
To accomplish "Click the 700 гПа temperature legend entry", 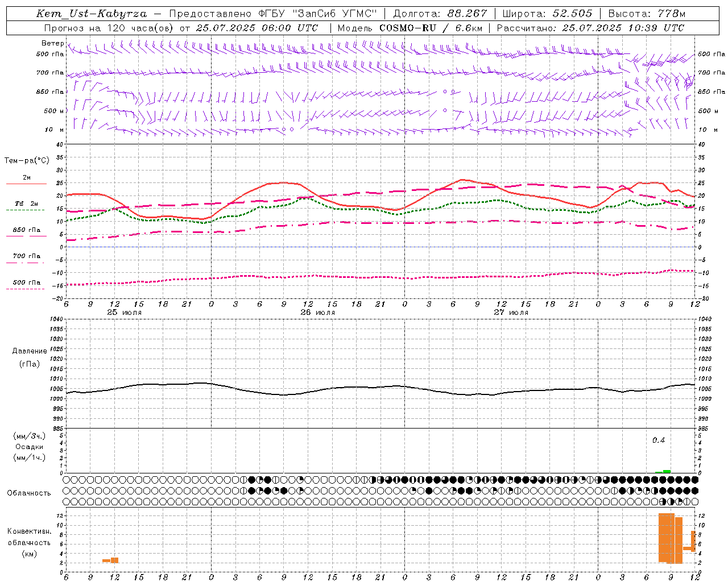I will pos(26,256).
